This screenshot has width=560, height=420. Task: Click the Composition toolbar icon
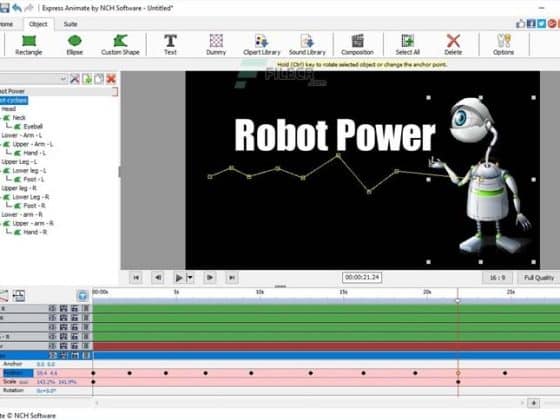(x=358, y=45)
